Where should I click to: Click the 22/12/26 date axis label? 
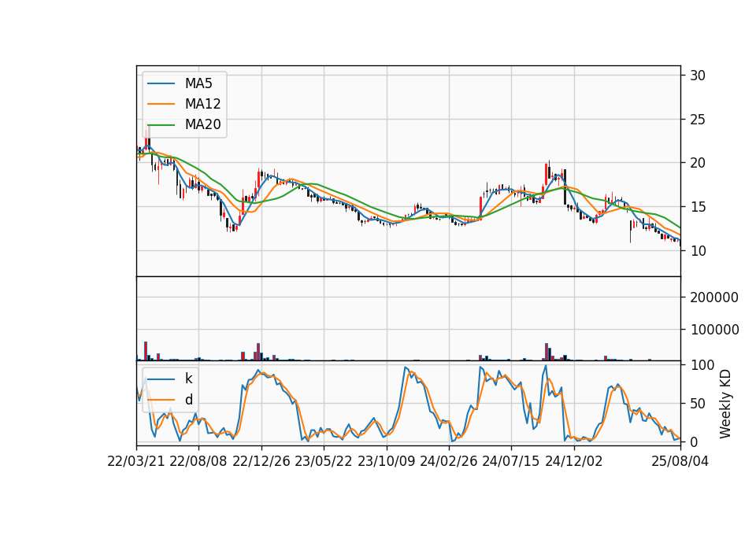[x=261, y=461]
